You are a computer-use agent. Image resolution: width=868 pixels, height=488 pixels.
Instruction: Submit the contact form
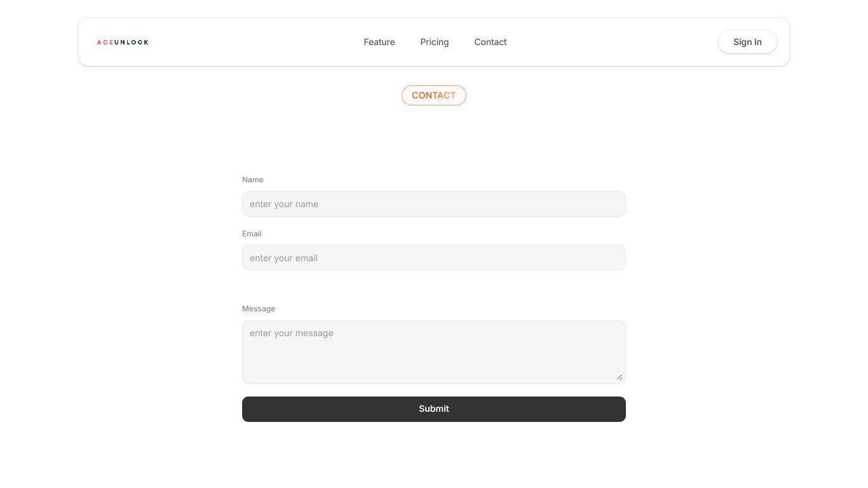(434, 409)
